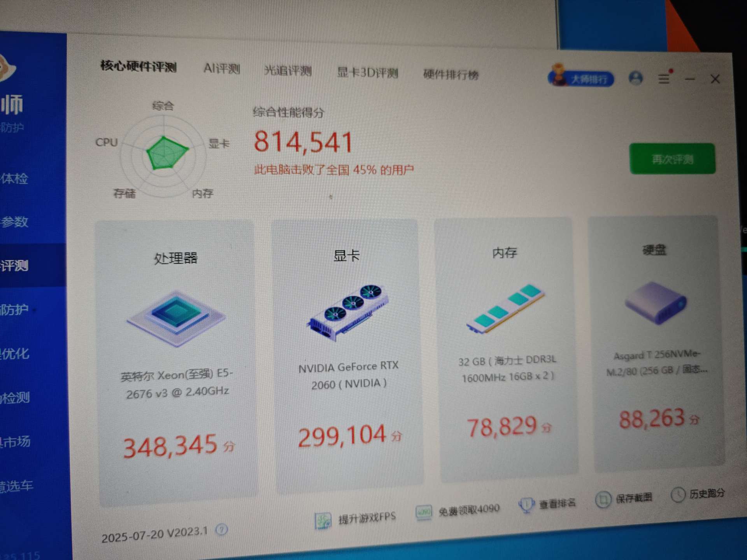Click the user account avatar icon
Viewport: 747px width, 560px height.
[x=636, y=78]
